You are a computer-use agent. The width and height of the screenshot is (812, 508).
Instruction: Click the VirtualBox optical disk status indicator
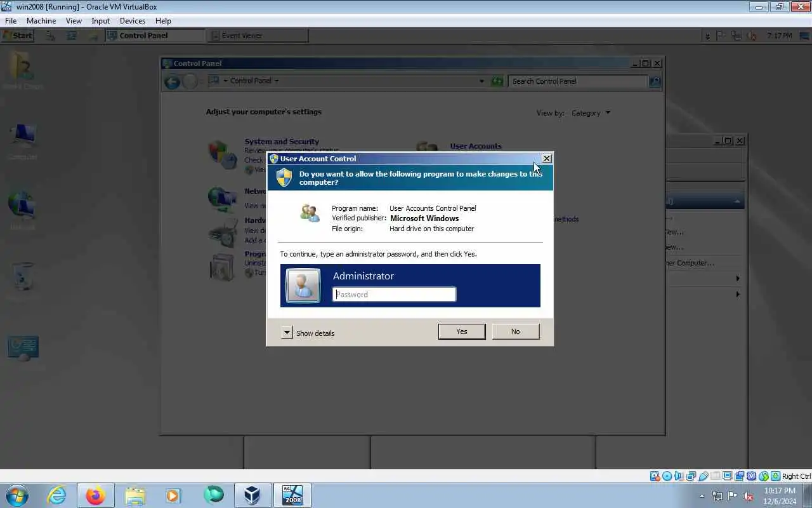(x=667, y=476)
